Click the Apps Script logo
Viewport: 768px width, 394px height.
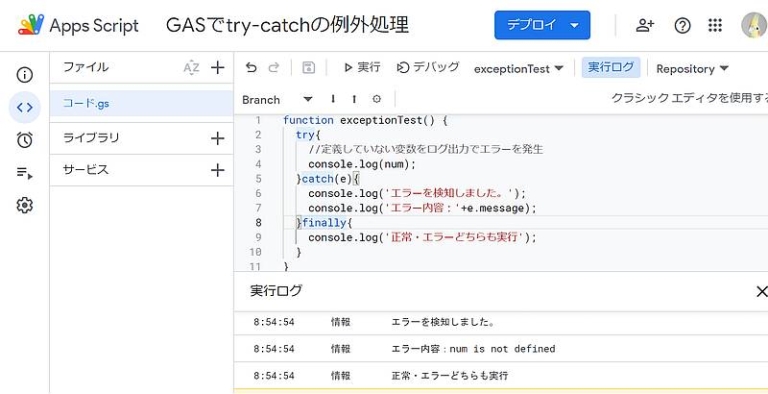[31, 25]
